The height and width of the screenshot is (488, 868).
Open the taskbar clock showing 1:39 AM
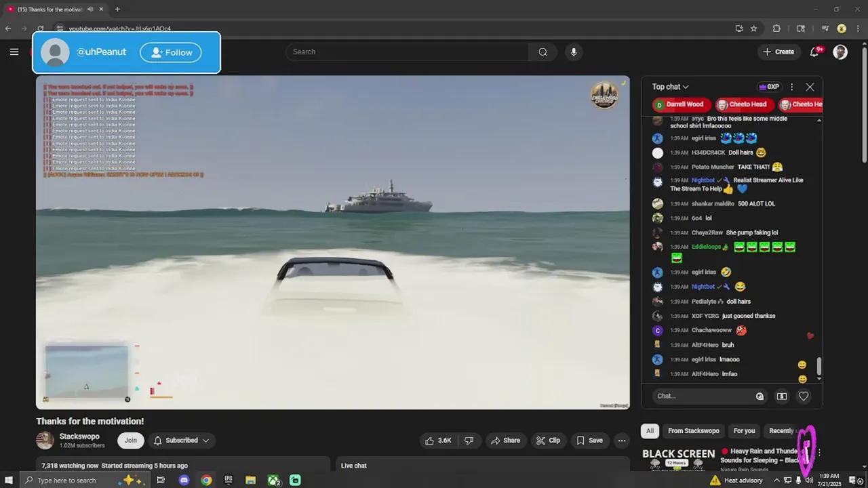830,481
